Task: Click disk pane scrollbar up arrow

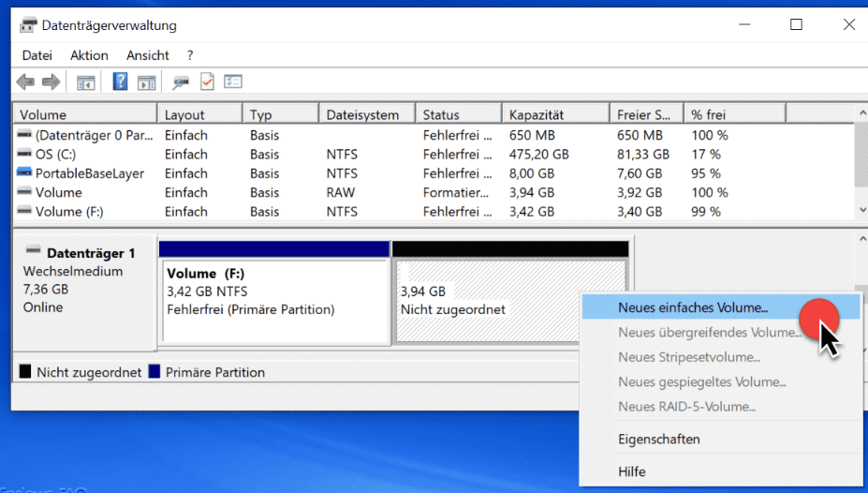Action: 861,239
